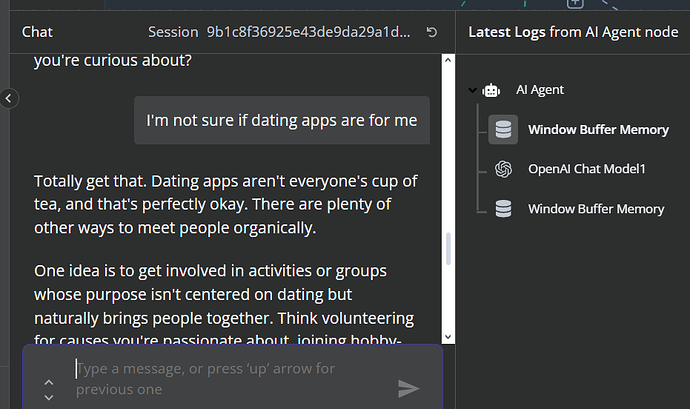Collapse the AI Agent log tree
Image resolution: width=690 pixels, height=409 pixels.
471,90
